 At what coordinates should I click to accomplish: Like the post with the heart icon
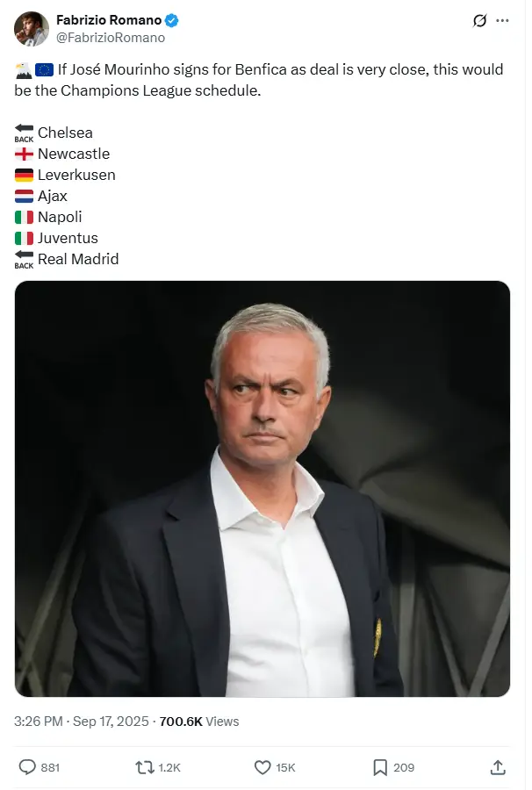point(262,767)
